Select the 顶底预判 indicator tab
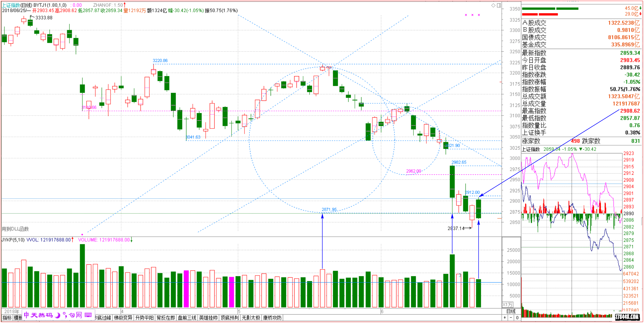The height and width of the screenshot is (323, 644). click(230, 318)
